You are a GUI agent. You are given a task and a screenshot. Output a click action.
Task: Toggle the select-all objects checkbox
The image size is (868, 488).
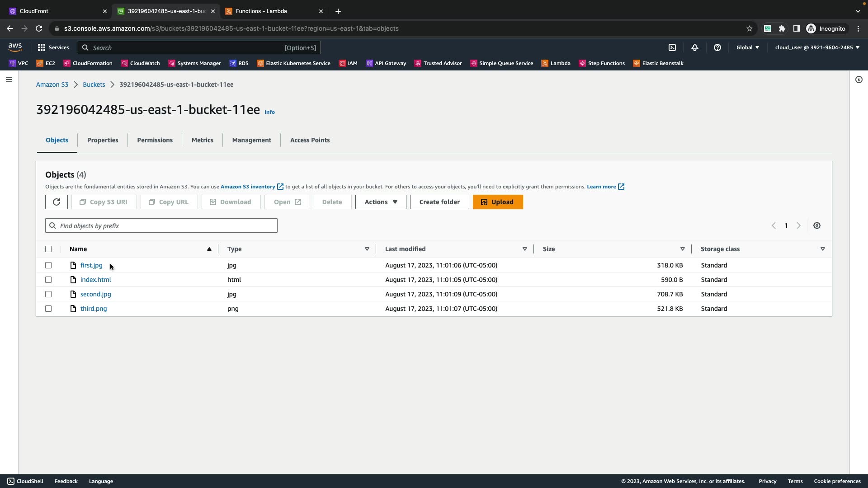pyautogui.click(x=48, y=249)
